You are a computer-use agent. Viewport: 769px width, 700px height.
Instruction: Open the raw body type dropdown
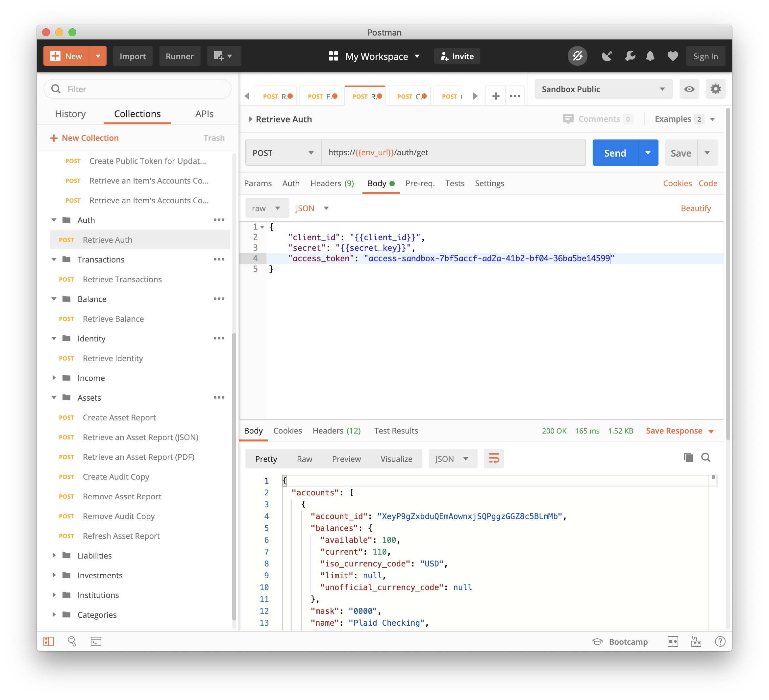point(267,208)
